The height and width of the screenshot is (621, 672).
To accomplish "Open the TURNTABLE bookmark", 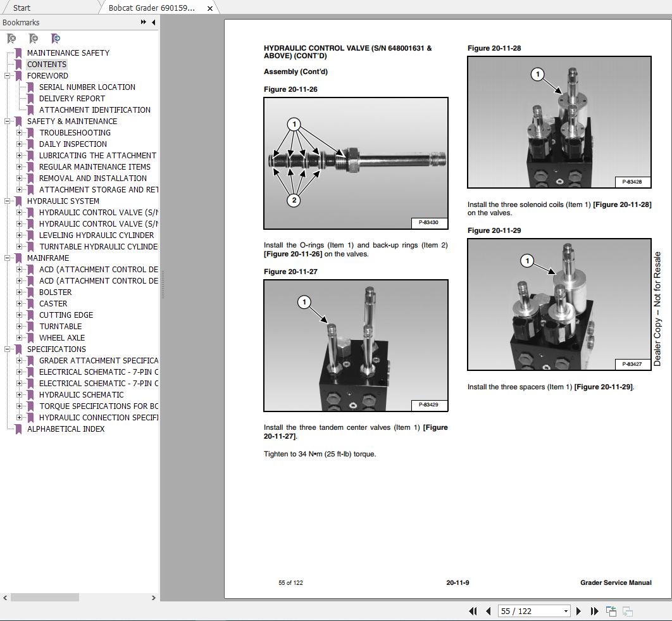I will [60, 327].
